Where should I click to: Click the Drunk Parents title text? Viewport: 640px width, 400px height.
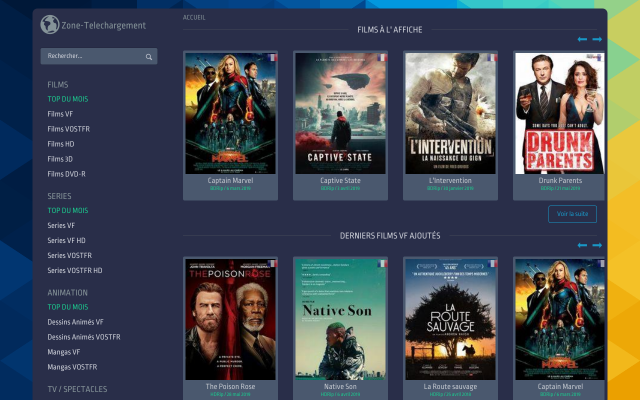coord(560,180)
